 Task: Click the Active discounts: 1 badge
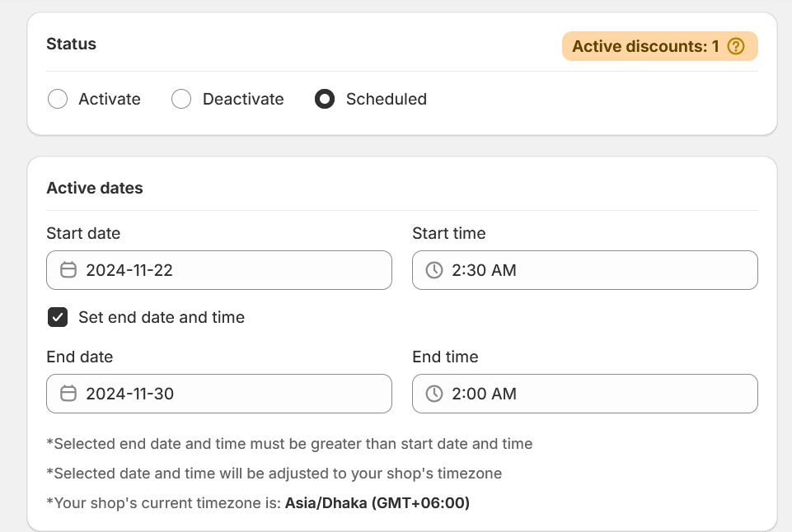click(645, 47)
